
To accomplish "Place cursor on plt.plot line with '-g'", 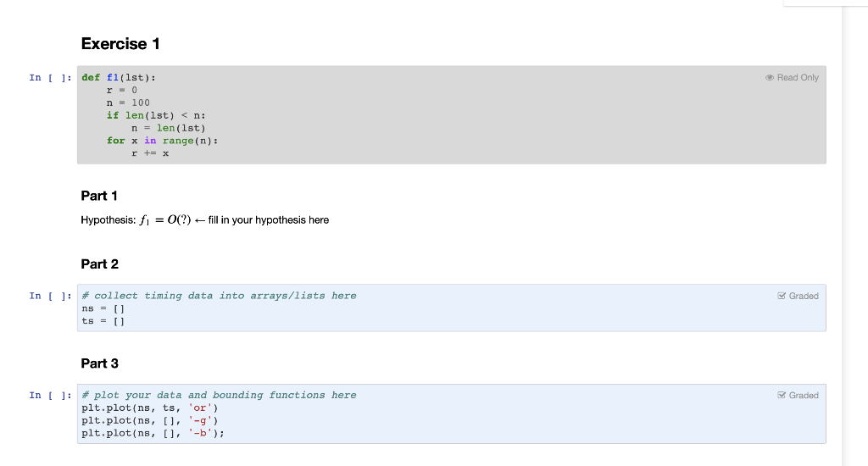I will pyautogui.click(x=150, y=420).
